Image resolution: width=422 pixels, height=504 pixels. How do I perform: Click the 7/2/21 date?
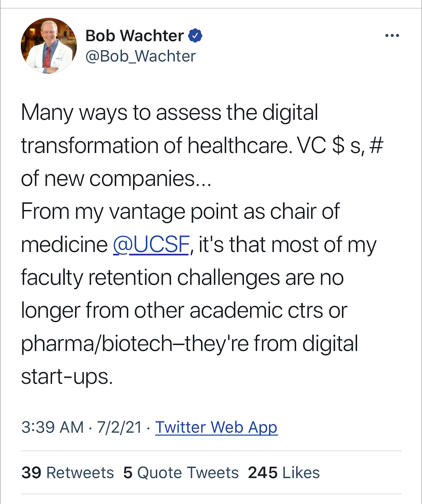(x=119, y=427)
